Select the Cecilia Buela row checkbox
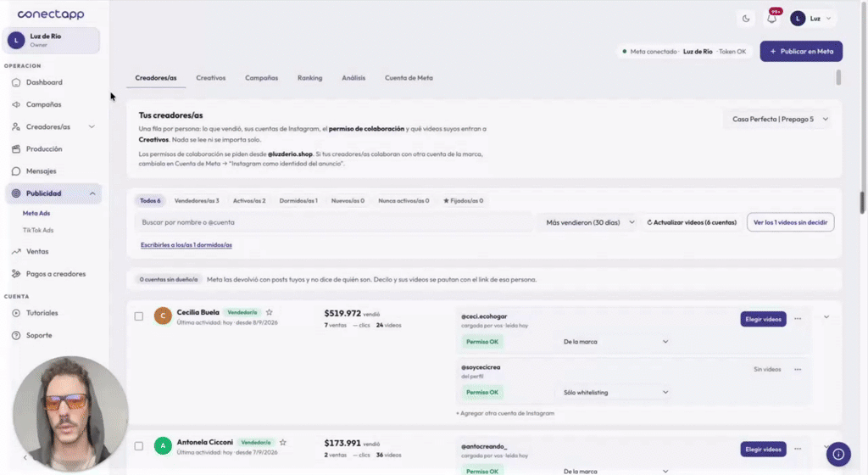This screenshot has height=475, width=868. (x=138, y=316)
